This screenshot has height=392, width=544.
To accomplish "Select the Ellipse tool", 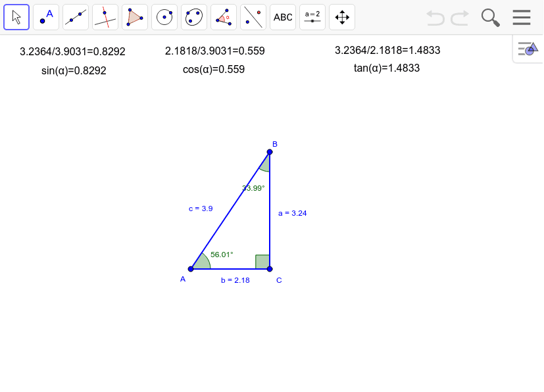I will (x=193, y=17).
